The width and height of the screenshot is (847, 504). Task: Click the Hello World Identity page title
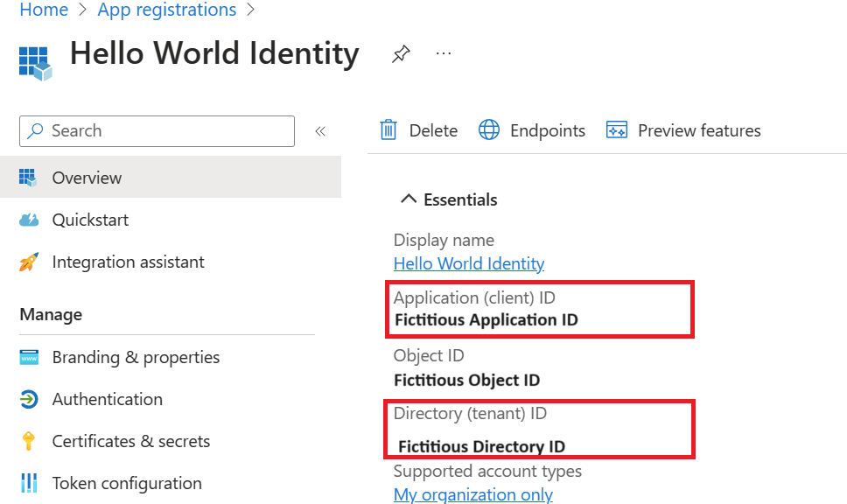tap(214, 53)
